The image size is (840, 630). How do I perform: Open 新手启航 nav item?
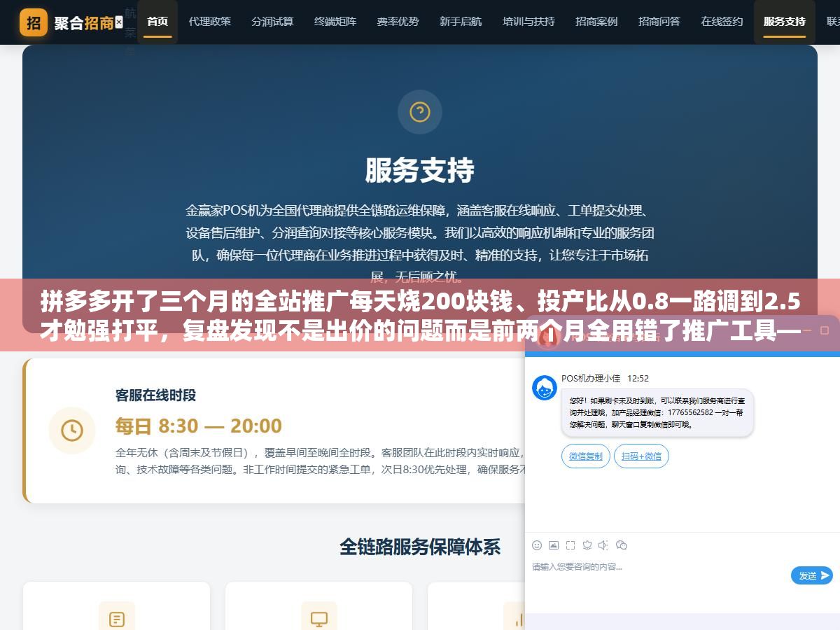pyautogui.click(x=461, y=22)
